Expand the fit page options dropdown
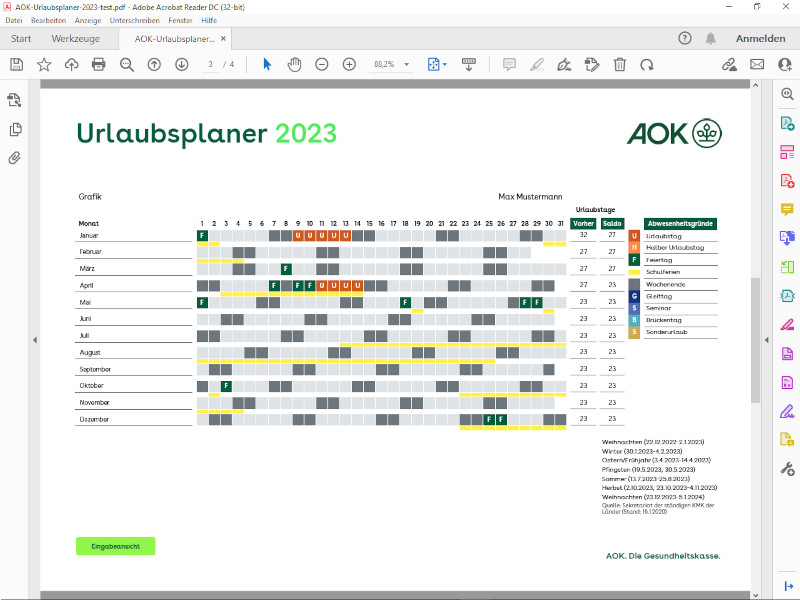 pos(445,64)
